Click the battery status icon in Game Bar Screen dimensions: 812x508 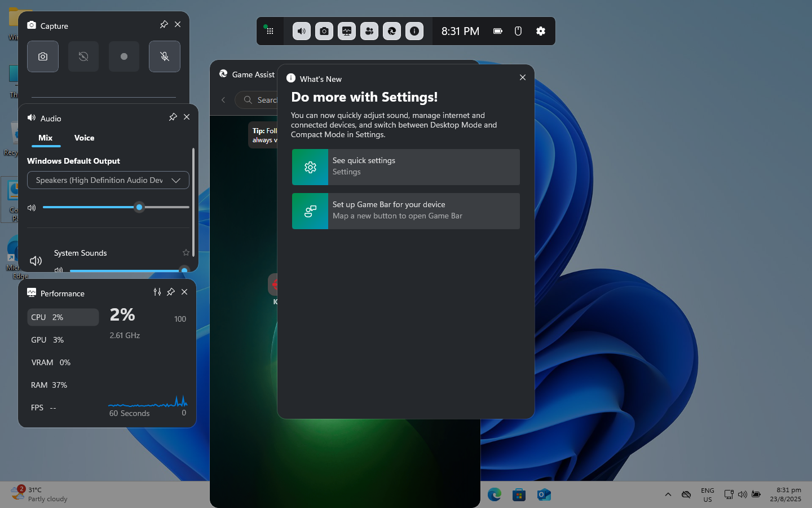click(498, 31)
